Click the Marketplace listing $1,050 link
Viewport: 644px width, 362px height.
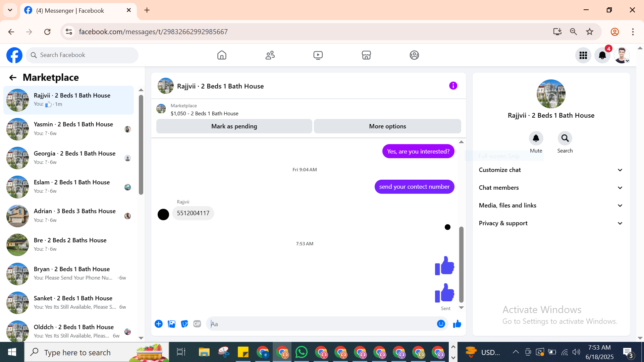coord(205,114)
